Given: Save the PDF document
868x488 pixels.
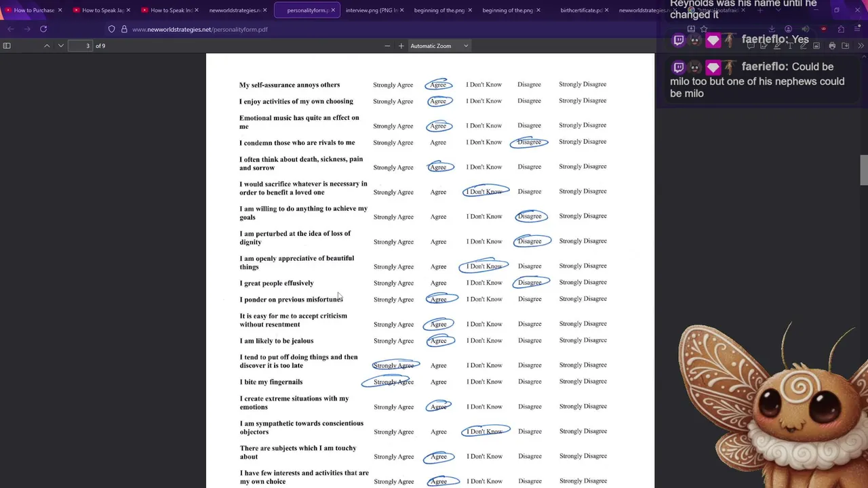Looking at the screenshot, I should [x=846, y=45].
